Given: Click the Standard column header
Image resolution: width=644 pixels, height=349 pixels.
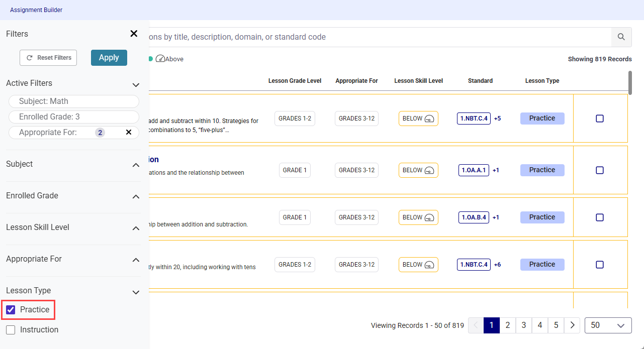Looking at the screenshot, I should click(480, 81).
